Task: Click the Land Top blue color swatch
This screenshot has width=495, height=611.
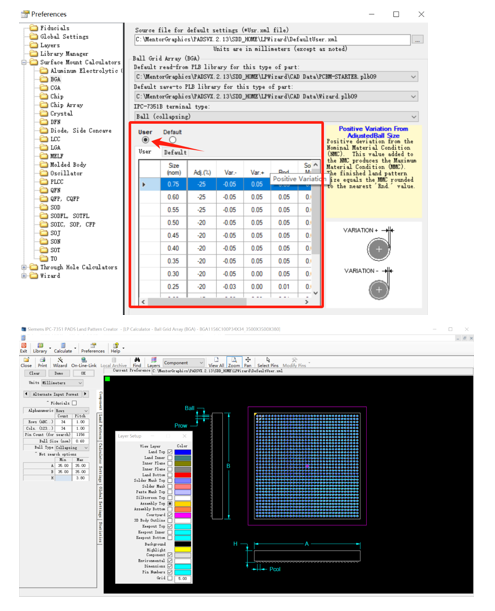Action: pos(182,452)
